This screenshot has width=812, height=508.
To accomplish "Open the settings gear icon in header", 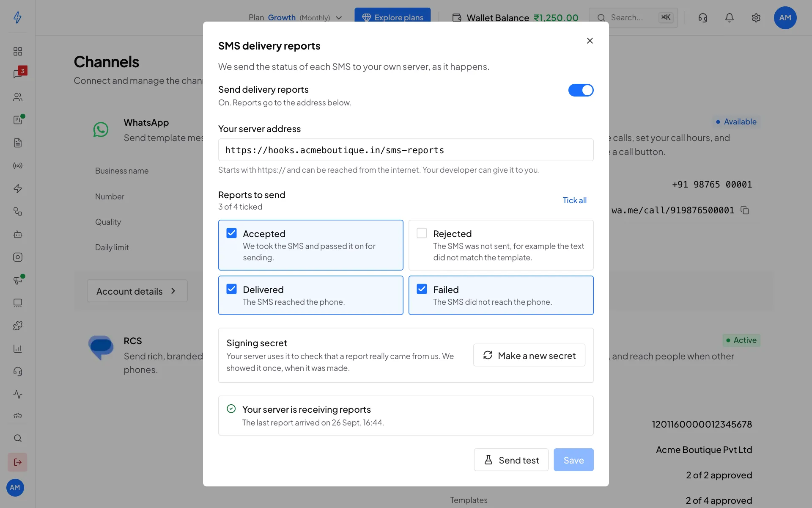I will [756, 18].
